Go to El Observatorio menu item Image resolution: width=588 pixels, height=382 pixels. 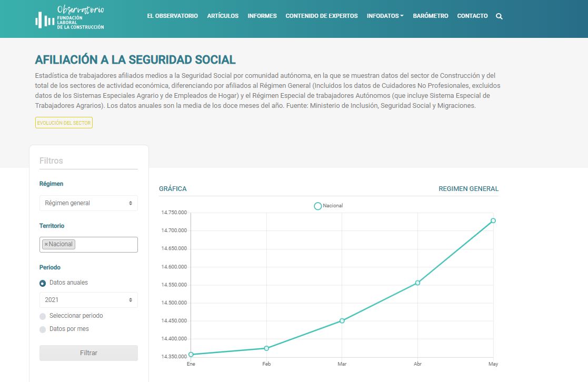pos(172,16)
